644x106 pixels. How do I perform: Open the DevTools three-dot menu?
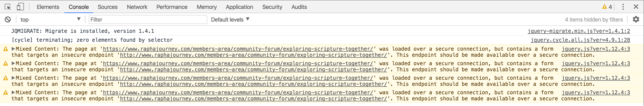pyautogui.click(x=623, y=7)
